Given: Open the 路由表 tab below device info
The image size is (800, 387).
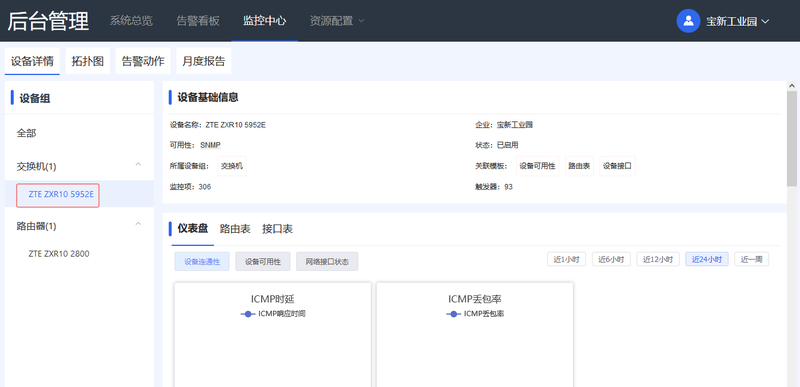Looking at the screenshot, I should coord(235,229).
